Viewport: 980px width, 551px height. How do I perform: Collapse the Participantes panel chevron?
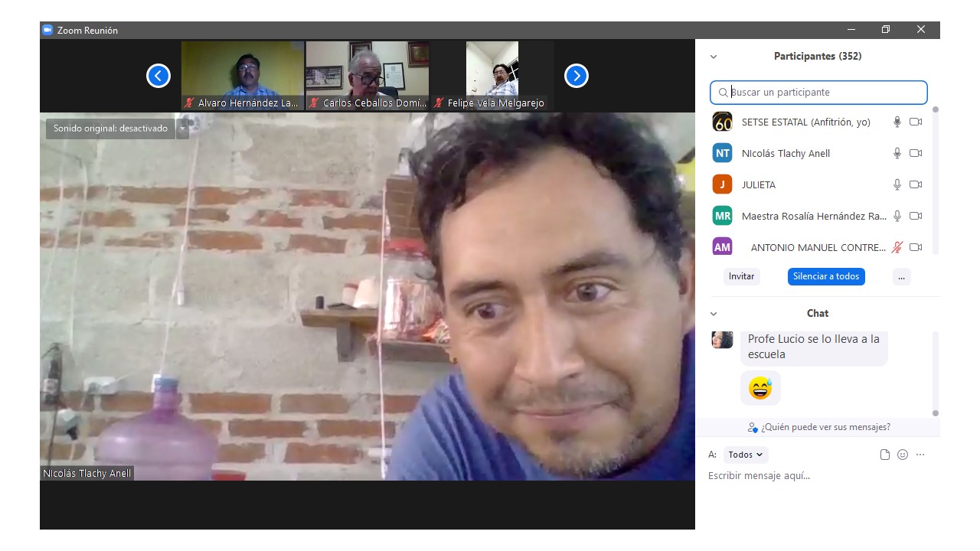(714, 57)
